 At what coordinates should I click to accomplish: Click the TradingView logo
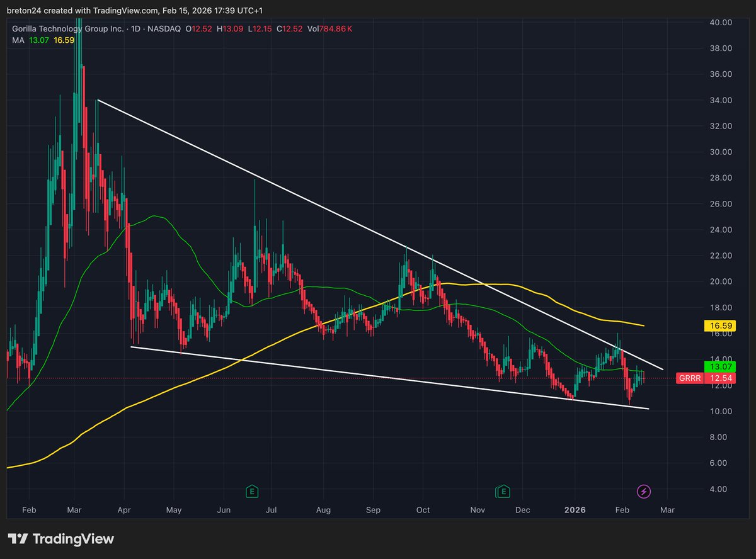click(61, 539)
